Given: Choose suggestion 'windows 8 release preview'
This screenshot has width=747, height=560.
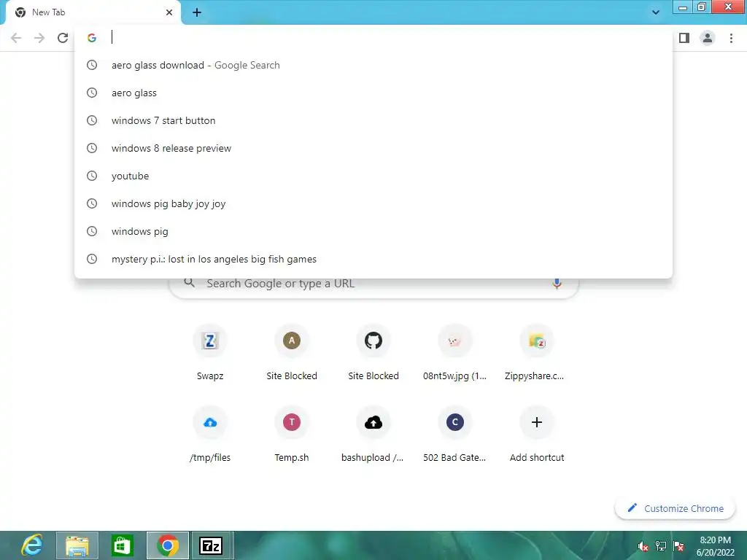Looking at the screenshot, I should point(373,148).
